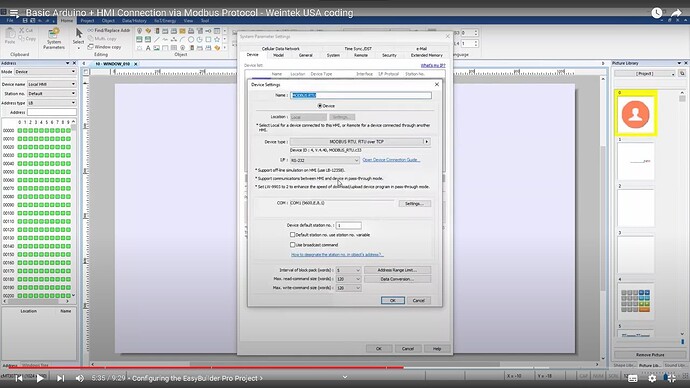Click the Share arrow icon
This screenshot has width=690, height=388.
click(676, 13)
